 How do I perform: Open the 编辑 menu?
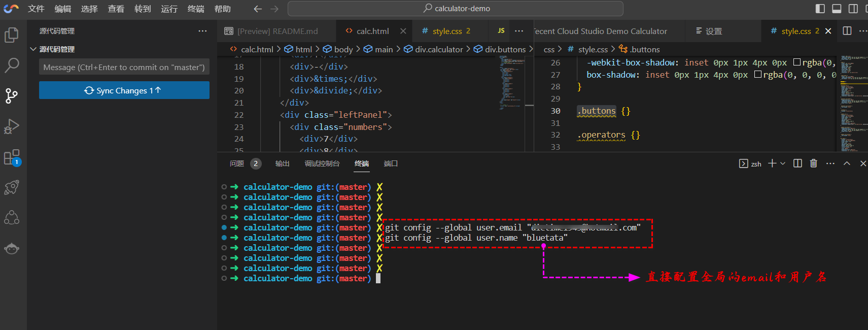click(x=63, y=9)
